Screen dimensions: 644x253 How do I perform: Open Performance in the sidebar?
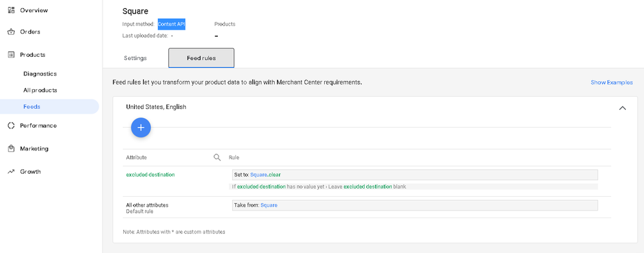pyautogui.click(x=38, y=125)
